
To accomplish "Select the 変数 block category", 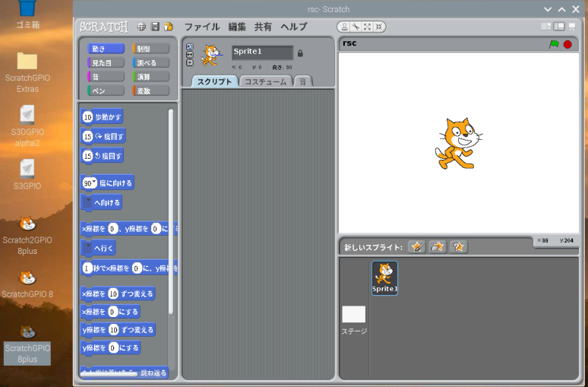I will click(150, 90).
